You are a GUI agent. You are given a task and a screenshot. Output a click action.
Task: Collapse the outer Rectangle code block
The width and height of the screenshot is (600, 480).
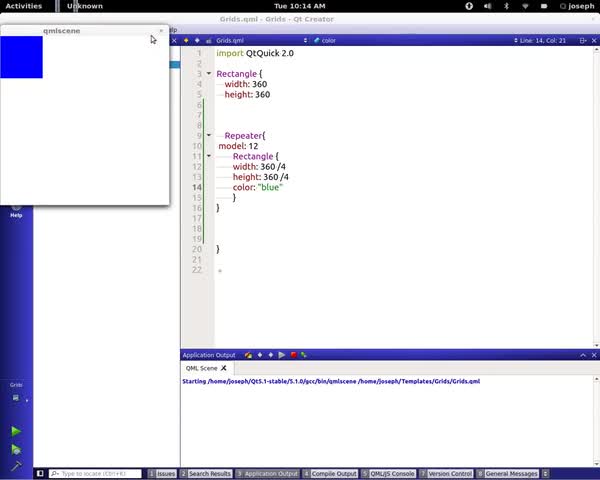(209, 74)
